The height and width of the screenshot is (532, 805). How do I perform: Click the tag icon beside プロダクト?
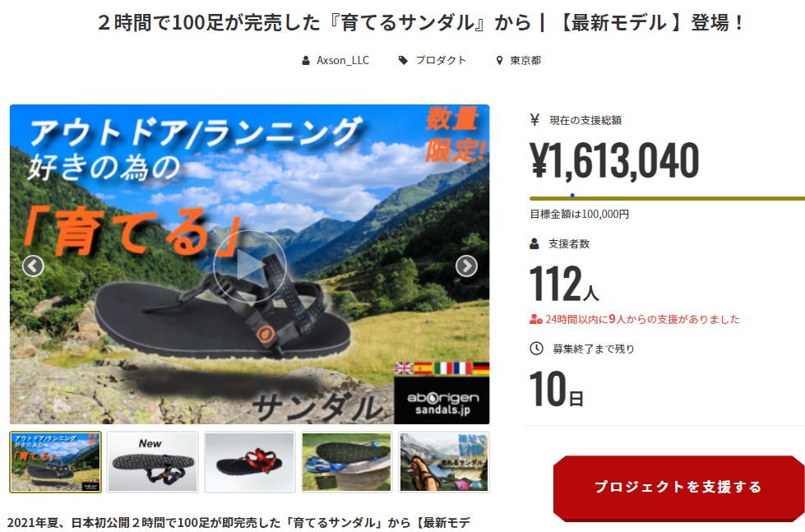(403, 61)
